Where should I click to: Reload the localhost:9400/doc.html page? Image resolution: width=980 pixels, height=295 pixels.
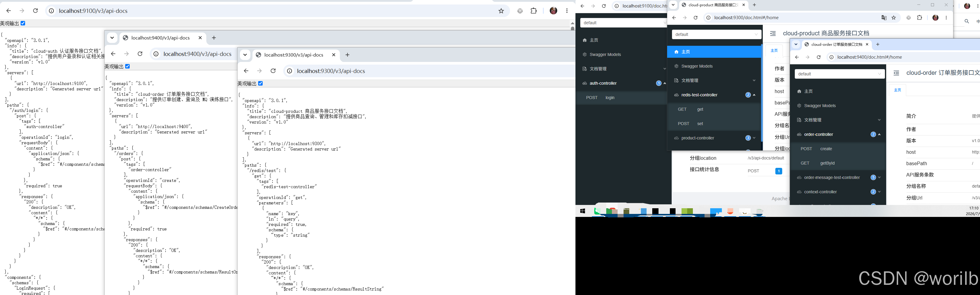819,57
